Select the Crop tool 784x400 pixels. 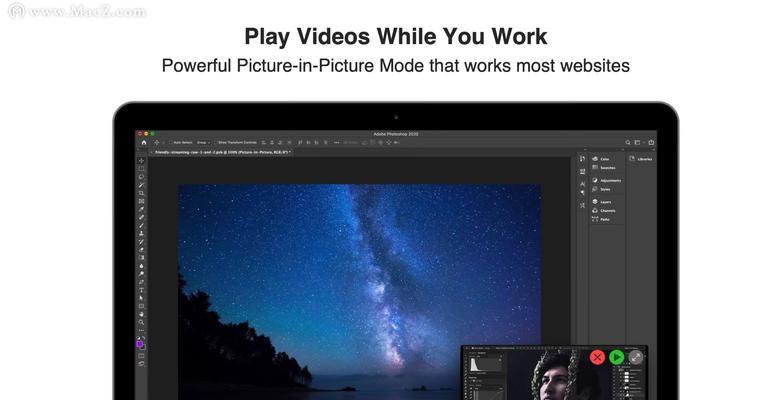[142, 192]
